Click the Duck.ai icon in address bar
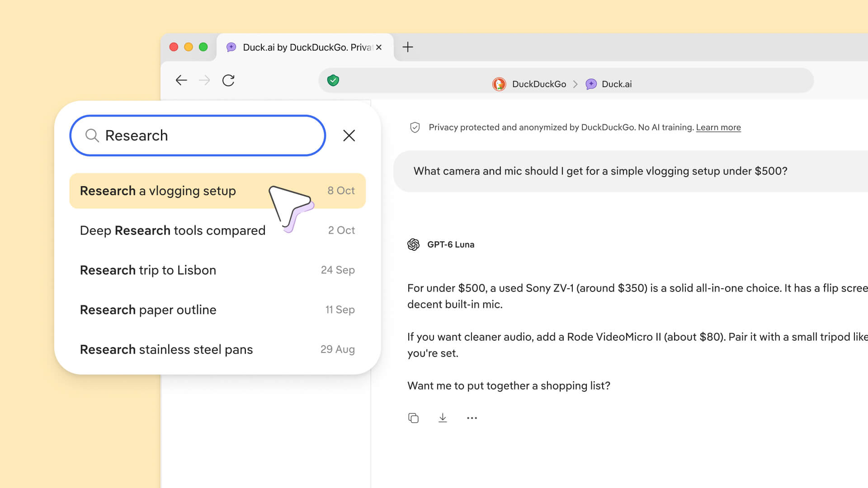This screenshot has width=868, height=488. point(591,84)
